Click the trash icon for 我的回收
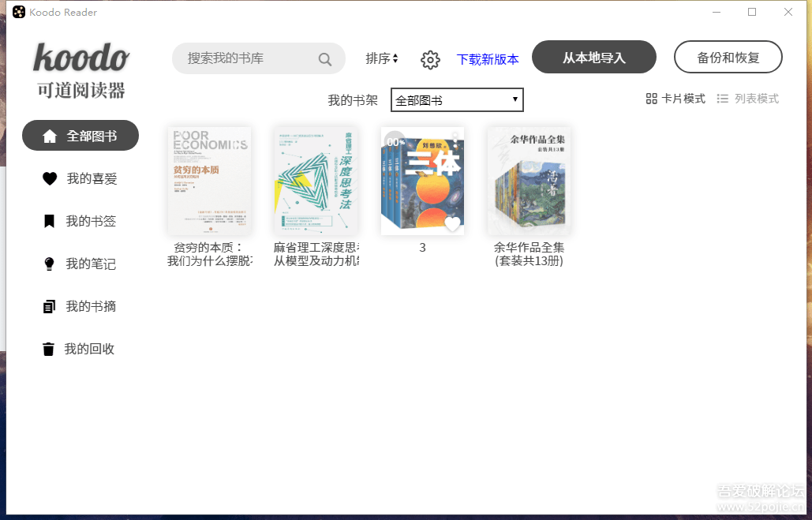 (48, 349)
